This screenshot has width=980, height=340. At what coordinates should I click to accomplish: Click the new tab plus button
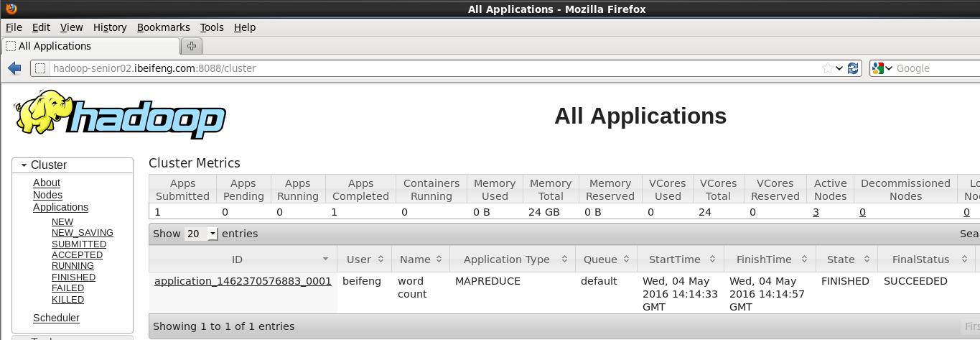192,46
